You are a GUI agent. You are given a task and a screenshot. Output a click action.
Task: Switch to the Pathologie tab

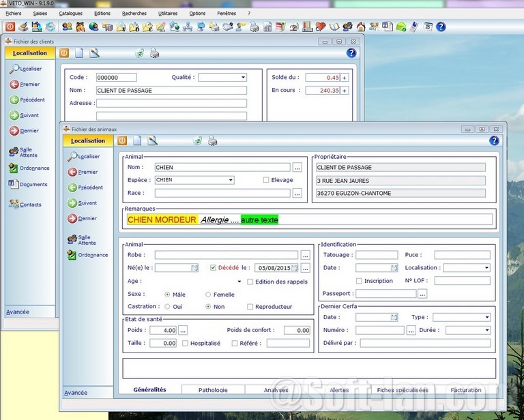(x=213, y=390)
